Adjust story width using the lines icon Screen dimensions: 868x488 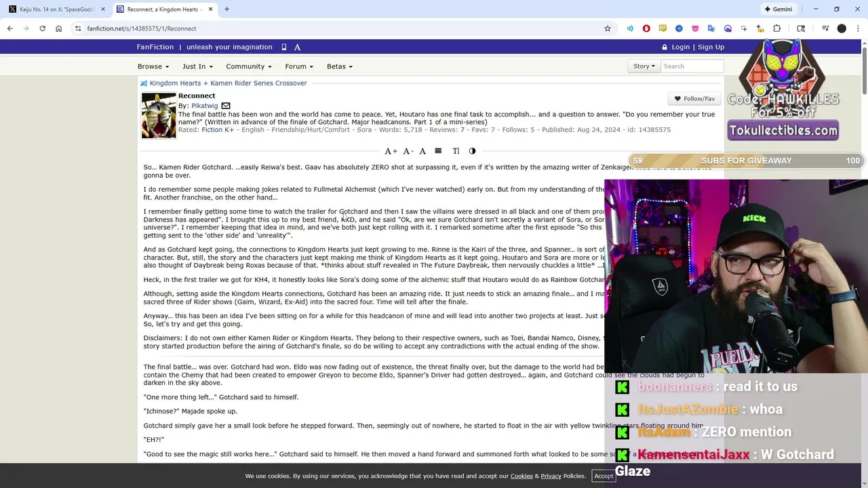click(x=438, y=151)
